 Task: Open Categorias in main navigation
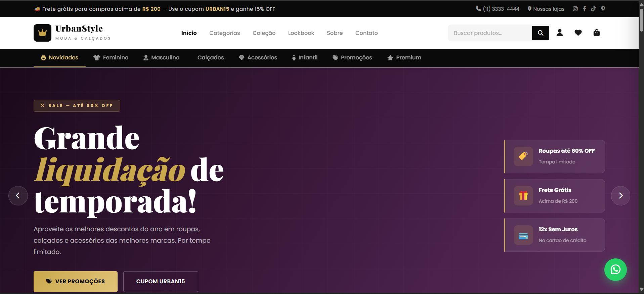tap(225, 33)
